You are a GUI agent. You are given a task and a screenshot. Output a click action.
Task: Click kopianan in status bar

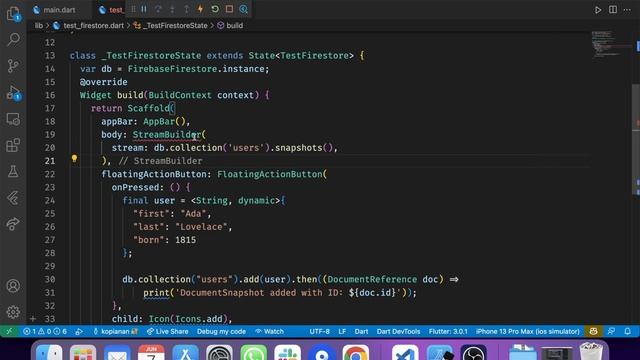click(x=115, y=331)
